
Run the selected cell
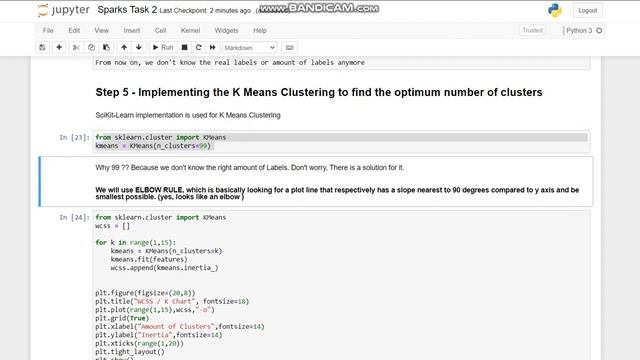(163, 47)
